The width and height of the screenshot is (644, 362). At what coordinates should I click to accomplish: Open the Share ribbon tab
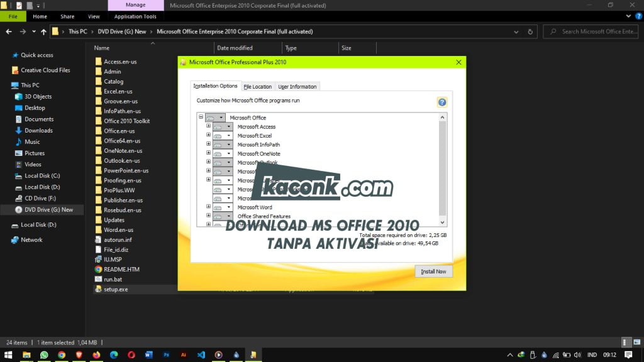[67, 16]
